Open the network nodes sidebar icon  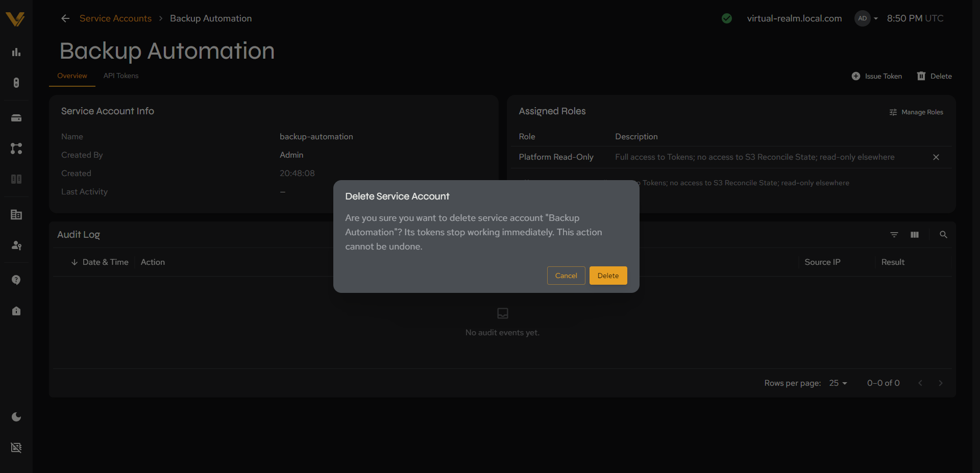click(16, 148)
